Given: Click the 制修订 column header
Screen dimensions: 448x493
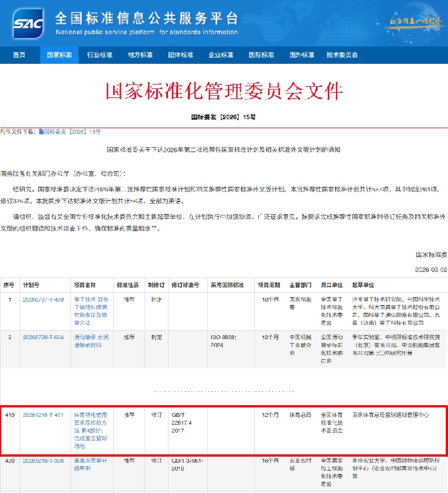Looking at the screenshot, I should 156,285.
